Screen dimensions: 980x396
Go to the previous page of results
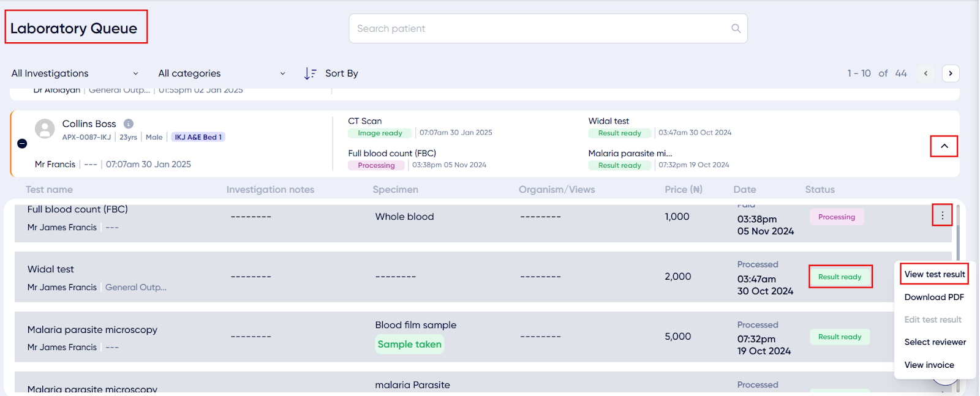[x=925, y=73]
